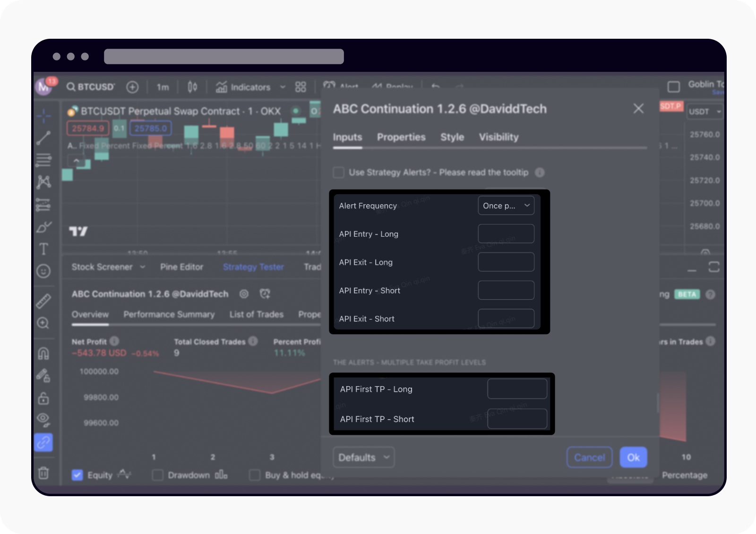Remove drawings with the trash icon

coord(43,473)
